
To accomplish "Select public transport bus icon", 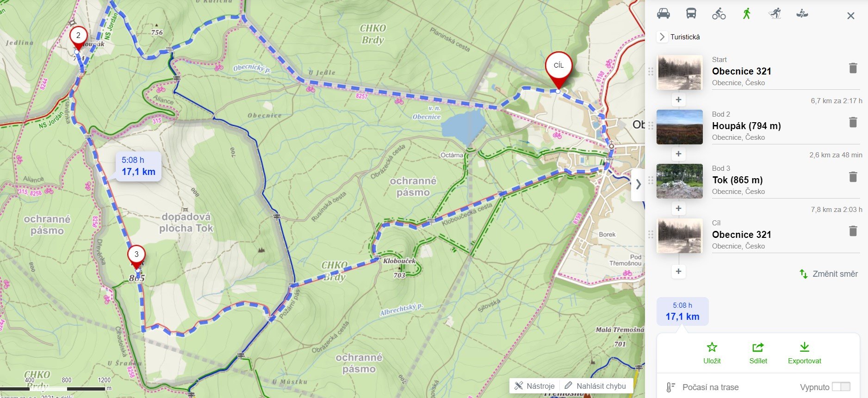I will point(691,13).
